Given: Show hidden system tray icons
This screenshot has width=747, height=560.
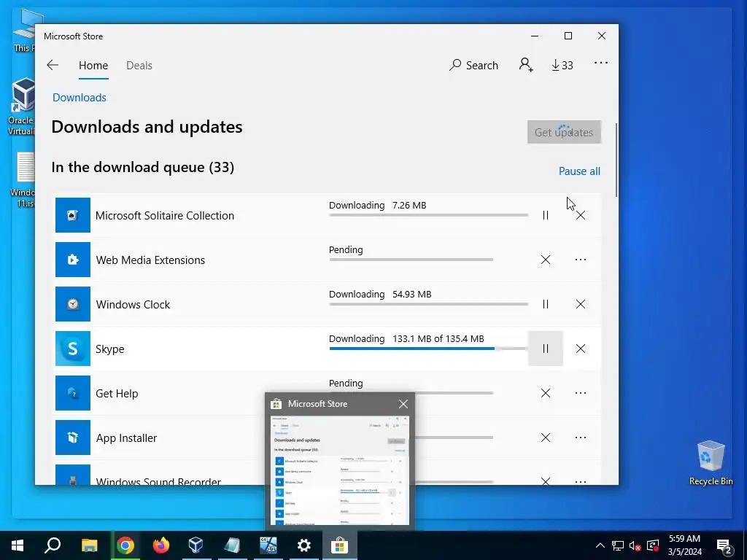Looking at the screenshot, I should [600, 545].
